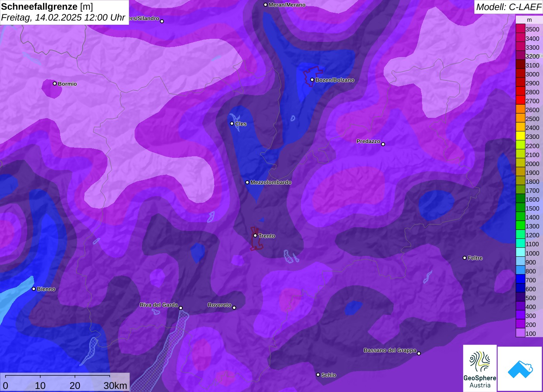Click the Modell: C-LAEF label
The height and width of the screenshot is (392, 543).
point(508,7)
